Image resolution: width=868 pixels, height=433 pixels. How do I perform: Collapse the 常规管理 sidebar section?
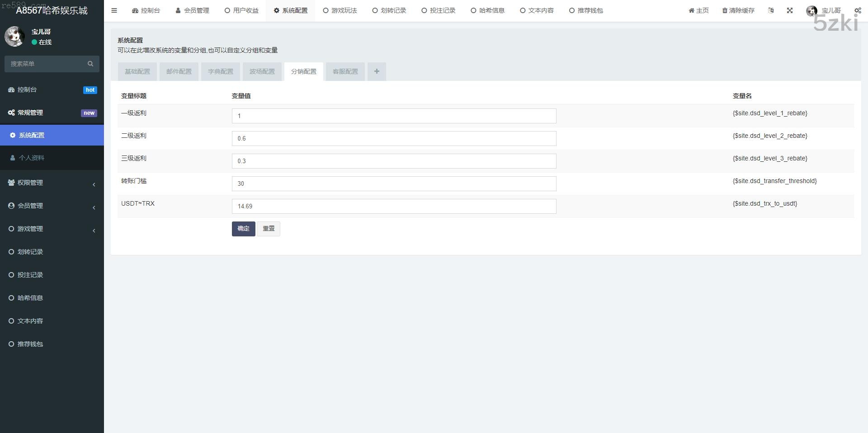(x=52, y=113)
